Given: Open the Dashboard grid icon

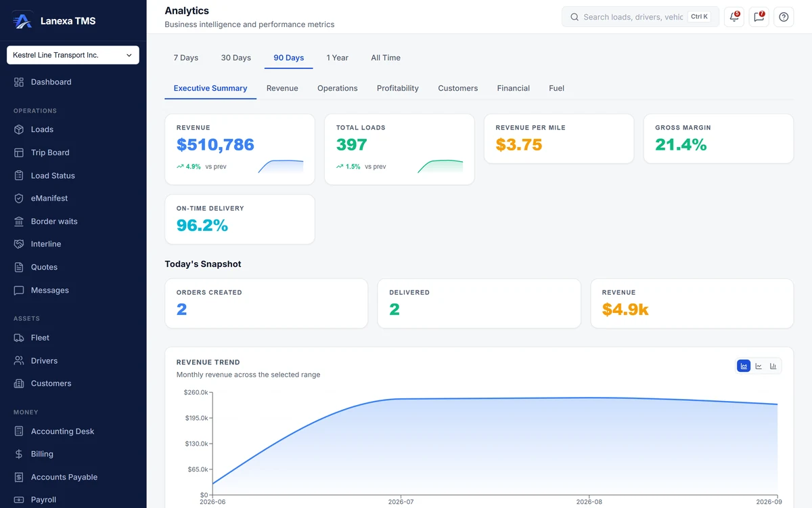Looking at the screenshot, I should coord(19,82).
